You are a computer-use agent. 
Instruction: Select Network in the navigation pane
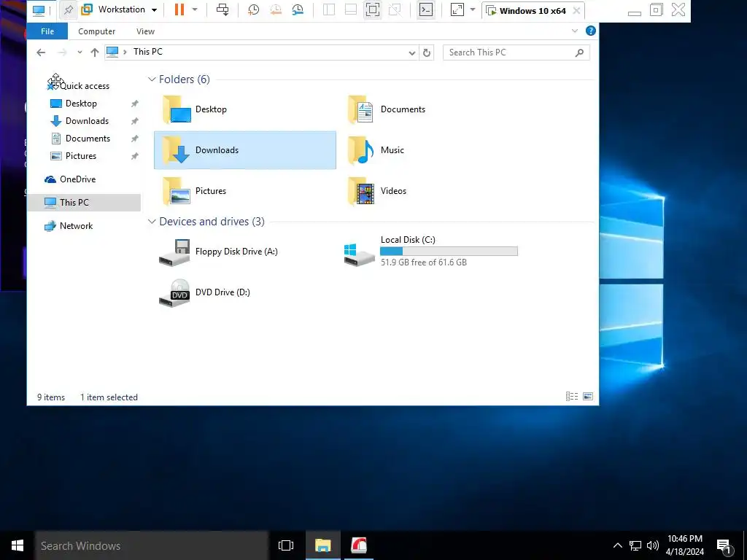pyautogui.click(x=69, y=226)
